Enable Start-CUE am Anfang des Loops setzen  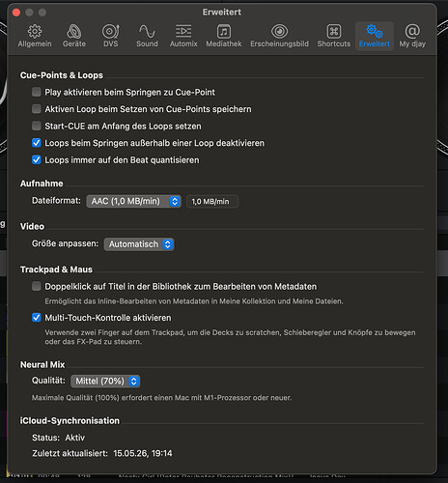coord(37,126)
